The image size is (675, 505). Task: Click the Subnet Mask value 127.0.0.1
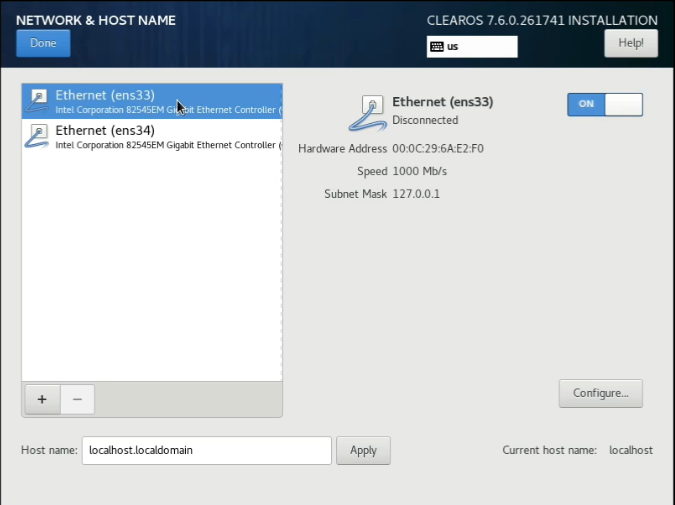(416, 194)
